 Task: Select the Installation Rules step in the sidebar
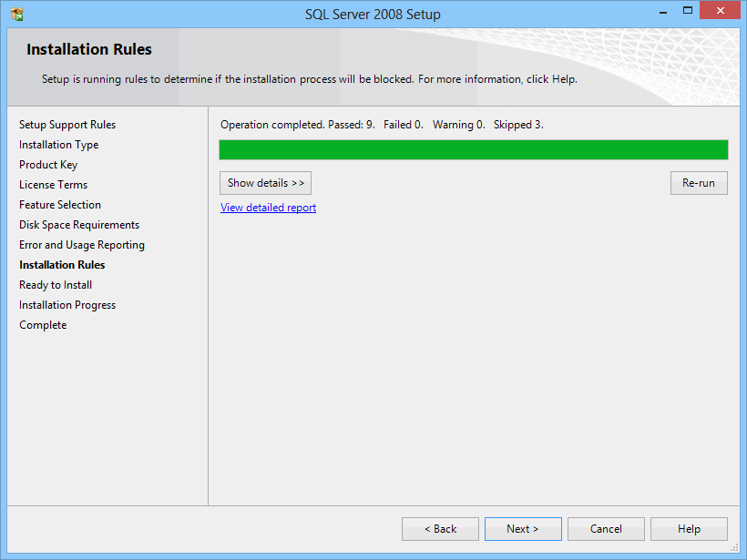click(62, 265)
